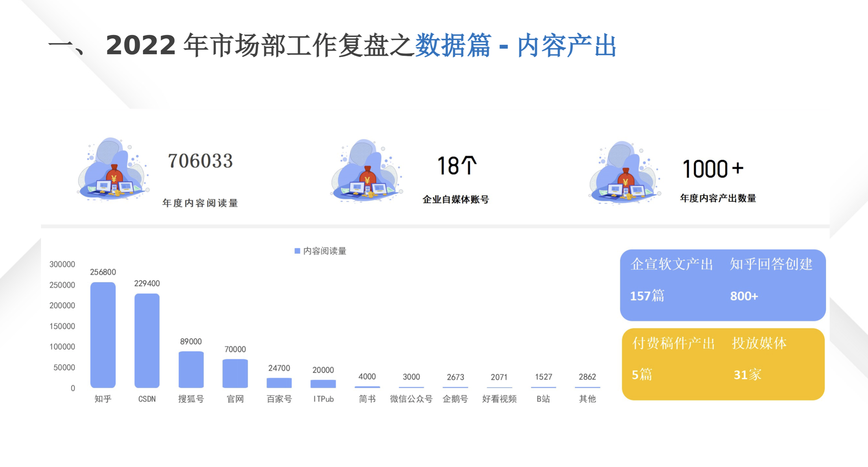Click the y-axis value 150000
The image size is (868, 467).
click(62, 326)
